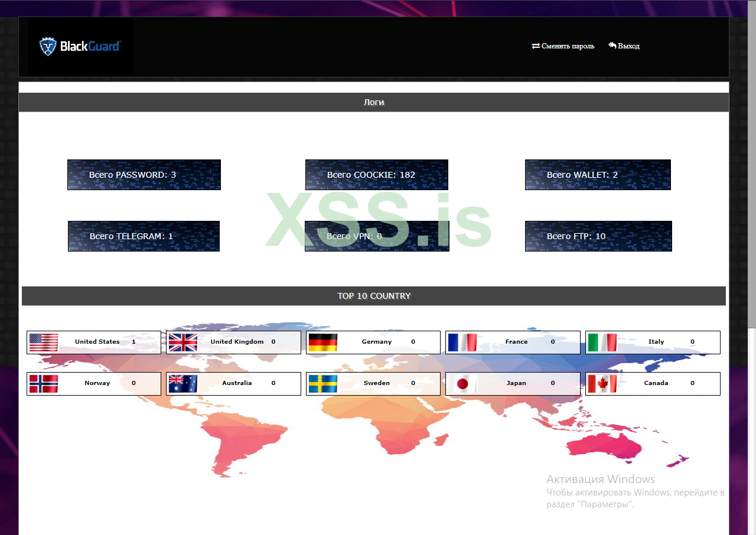Click the change password arrows icon

536,45
